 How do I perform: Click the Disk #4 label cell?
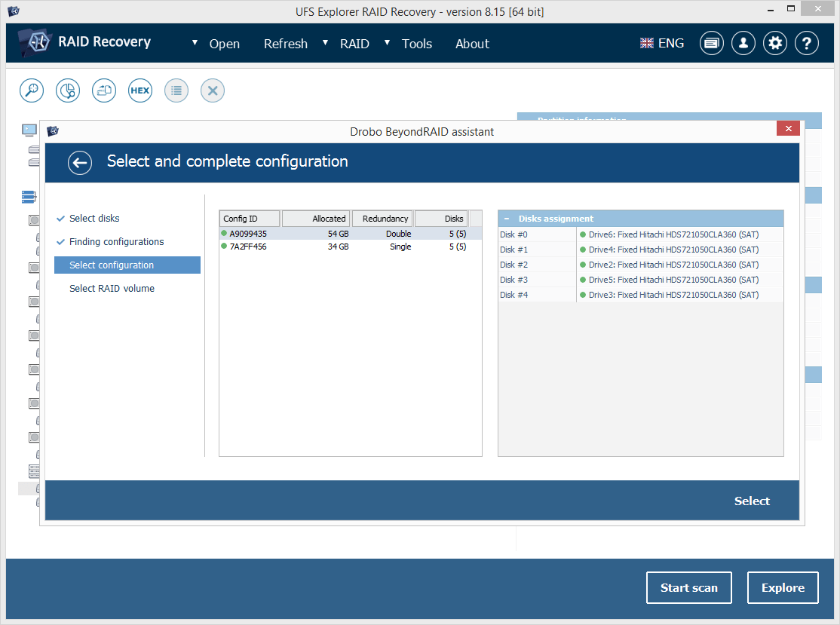[x=538, y=295]
